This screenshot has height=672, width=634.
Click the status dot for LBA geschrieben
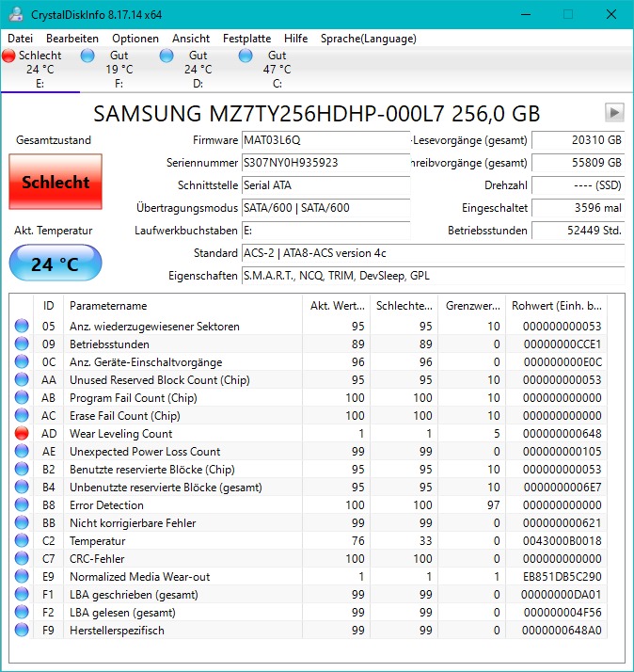coord(22,595)
